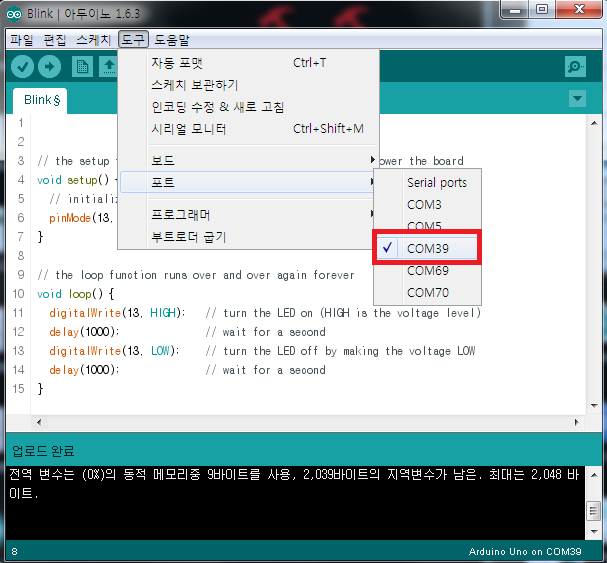Click editor vertical scrollbar down arrow
Screen dimensions: 607x563
point(594,406)
